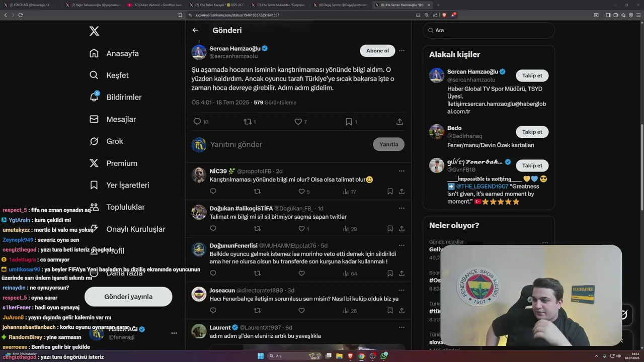This screenshot has width=644, height=362.
Task: Open Onaylı Kuruluşlar in sidebar
Action: point(127,229)
